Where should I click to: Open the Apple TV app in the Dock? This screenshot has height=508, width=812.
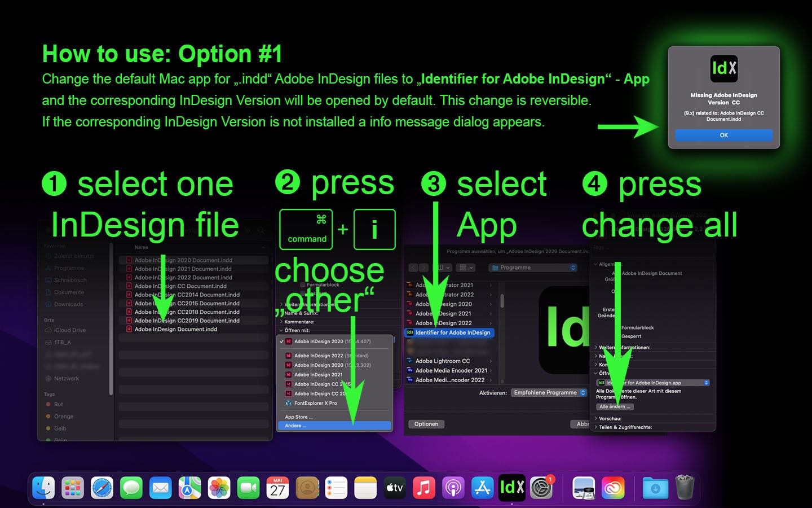point(395,488)
